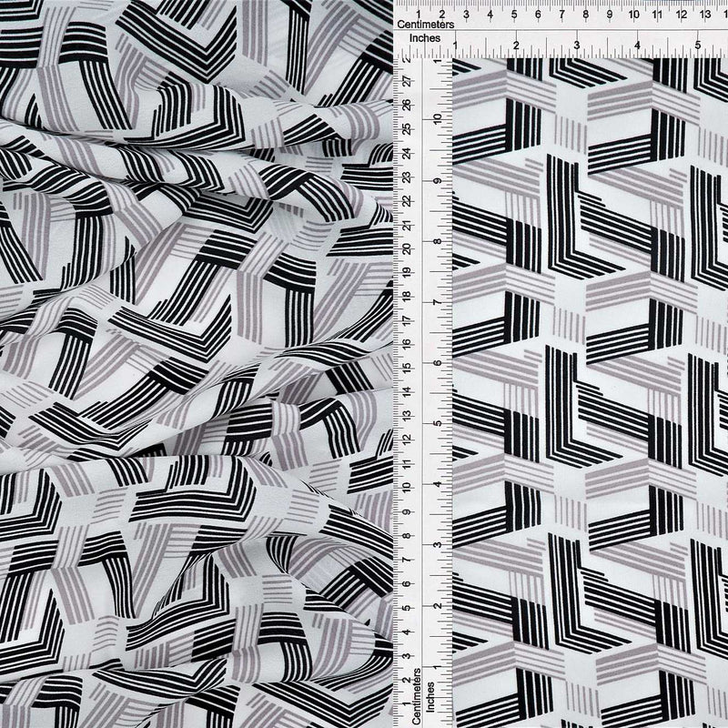Image resolution: width=728 pixels, height=728 pixels.
Task: Select the flat geometric pattern swatch beside rulers
Action: tap(590, 393)
